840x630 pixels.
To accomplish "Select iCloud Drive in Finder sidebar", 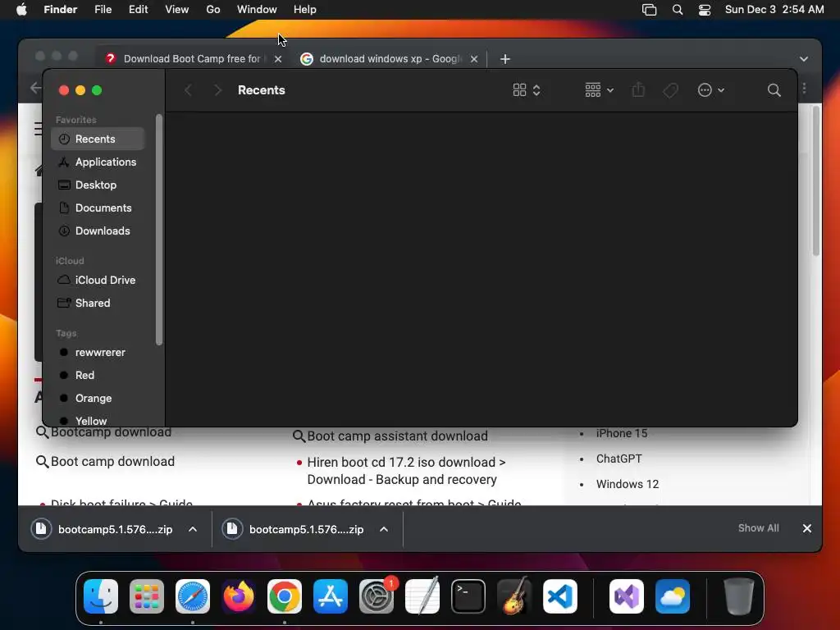I will coord(98,281).
